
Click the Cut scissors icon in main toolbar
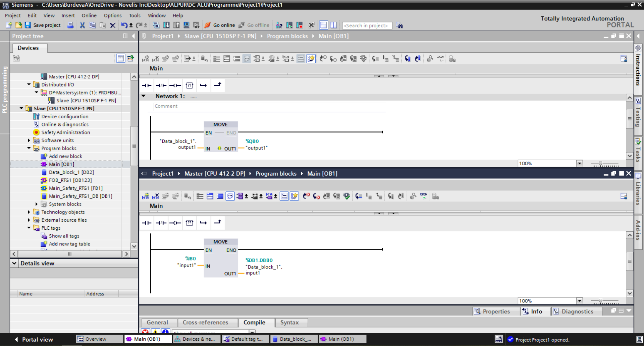pos(82,25)
